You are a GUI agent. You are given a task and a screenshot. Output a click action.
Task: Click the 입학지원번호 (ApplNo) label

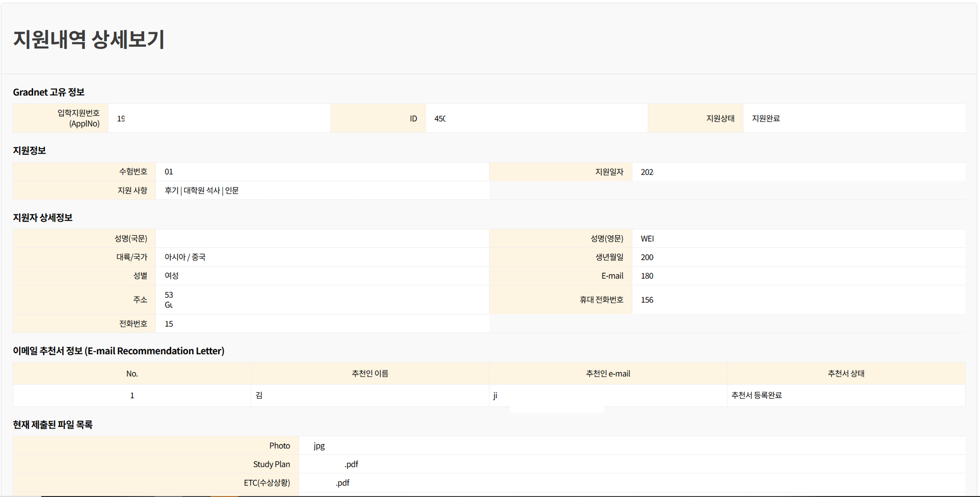pos(78,118)
